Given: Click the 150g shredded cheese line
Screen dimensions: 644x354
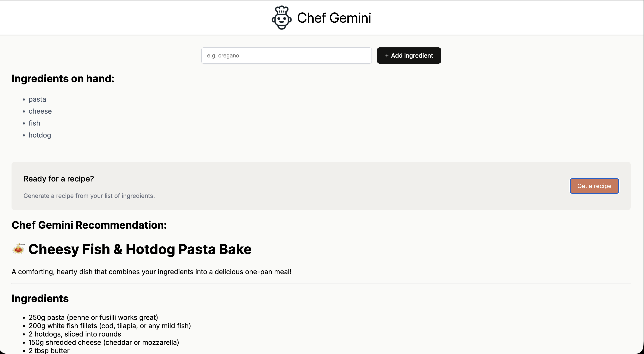Looking at the screenshot, I should [x=104, y=342].
